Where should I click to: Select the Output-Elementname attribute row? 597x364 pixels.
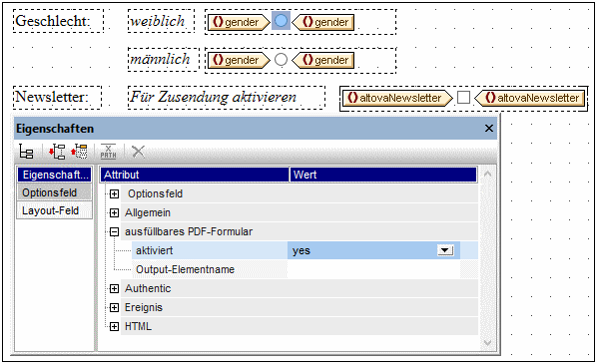pyautogui.click(x=210, y=269)
